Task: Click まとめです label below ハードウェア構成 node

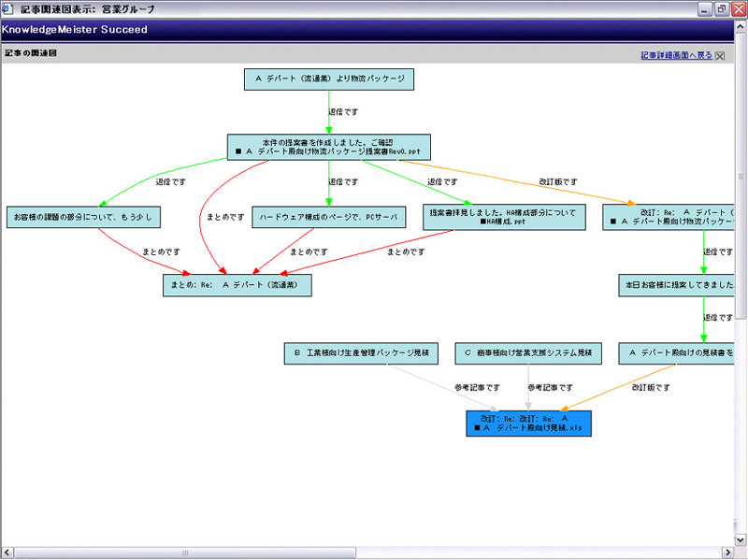Action: (x=309, y=251)
